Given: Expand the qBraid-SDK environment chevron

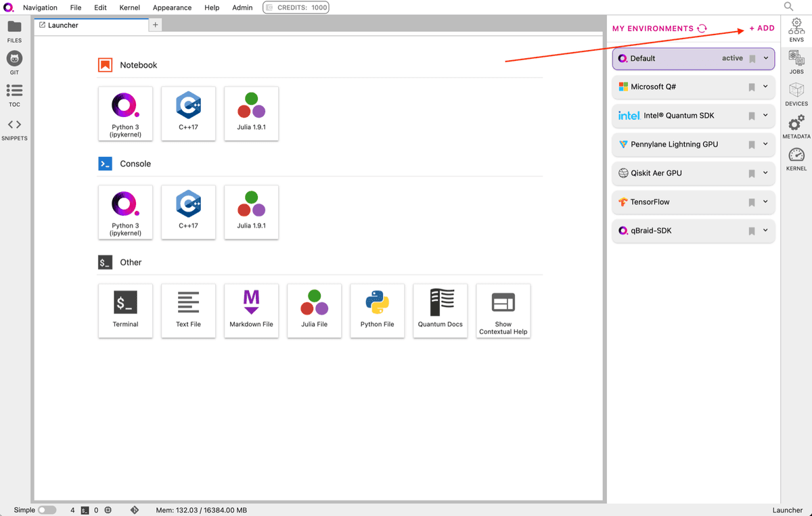Looking at the screenshot, I should [766, 231].
